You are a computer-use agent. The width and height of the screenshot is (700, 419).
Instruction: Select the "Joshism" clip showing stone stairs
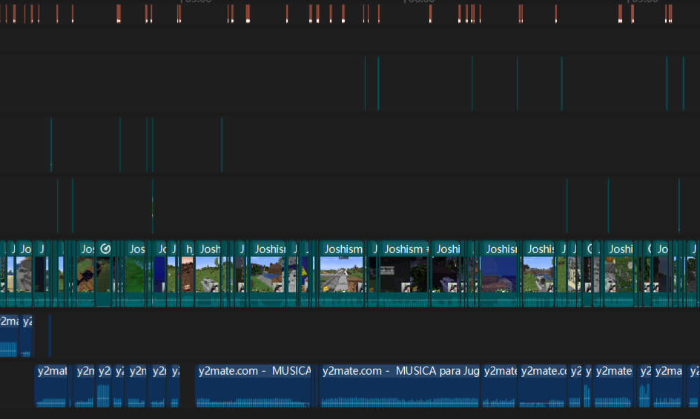pos(342,273)
